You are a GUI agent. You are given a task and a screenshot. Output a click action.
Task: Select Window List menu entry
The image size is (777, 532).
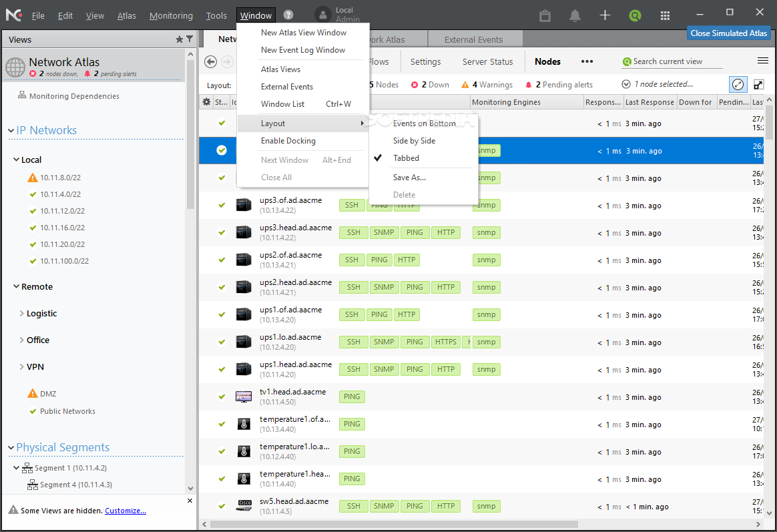coord(302,104)
